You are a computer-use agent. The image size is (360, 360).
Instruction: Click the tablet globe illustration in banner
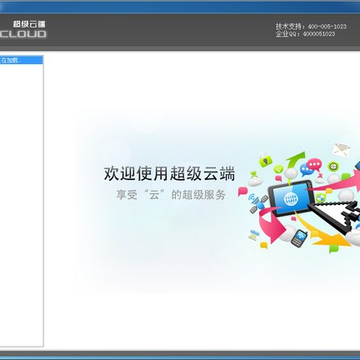pos(291,199)
